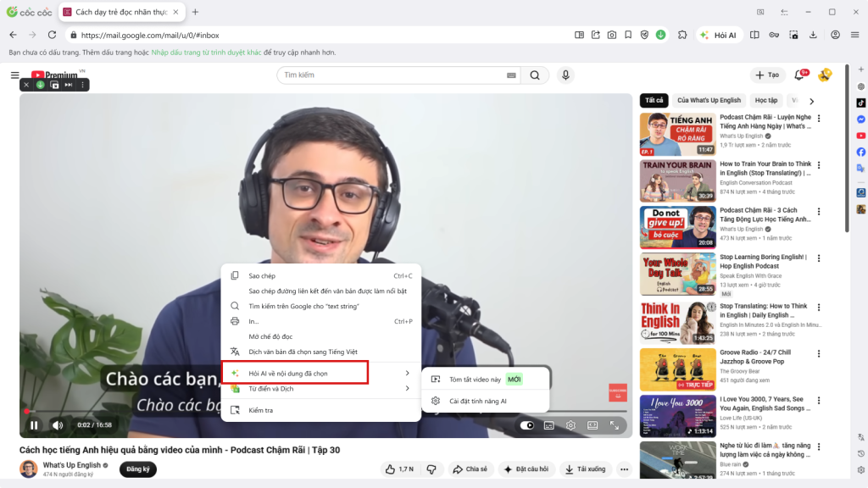Open more actions ellipsis below video
This screenshot has height=488, width=868.
coord(625,469)
